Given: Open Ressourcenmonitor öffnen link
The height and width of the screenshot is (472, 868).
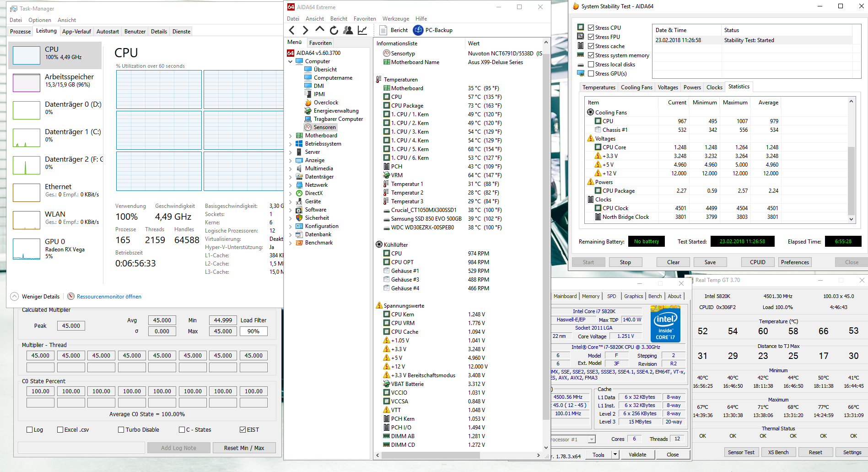Looking at the screenshot, I should click(x=109, y=297).
